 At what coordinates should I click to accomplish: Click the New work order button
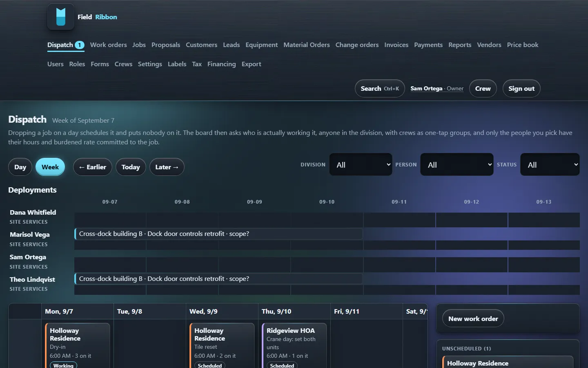point(473,319)
